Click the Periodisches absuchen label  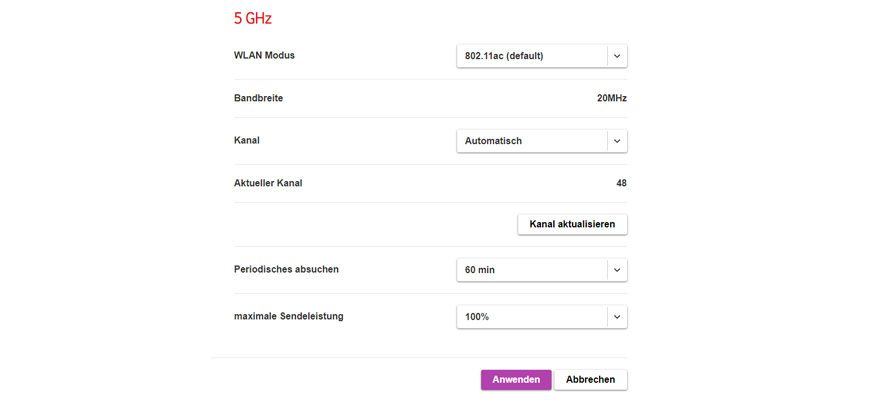pos(286,269)
